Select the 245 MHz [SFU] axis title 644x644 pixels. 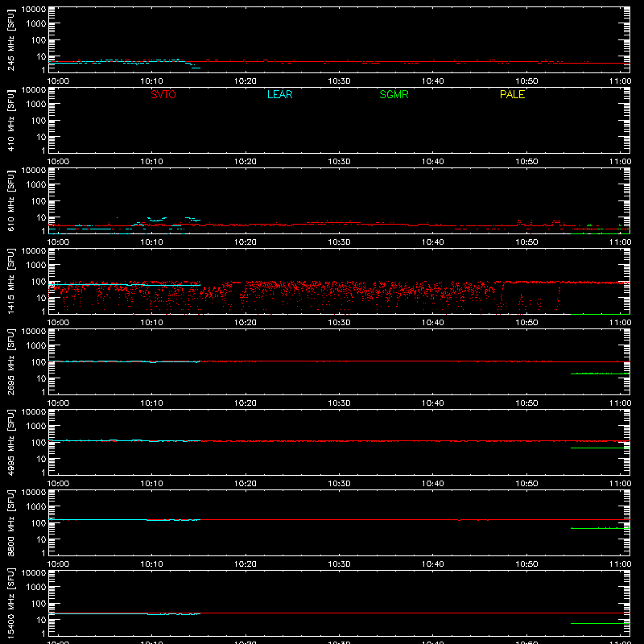pyautogui.click(x=11, y=39)
